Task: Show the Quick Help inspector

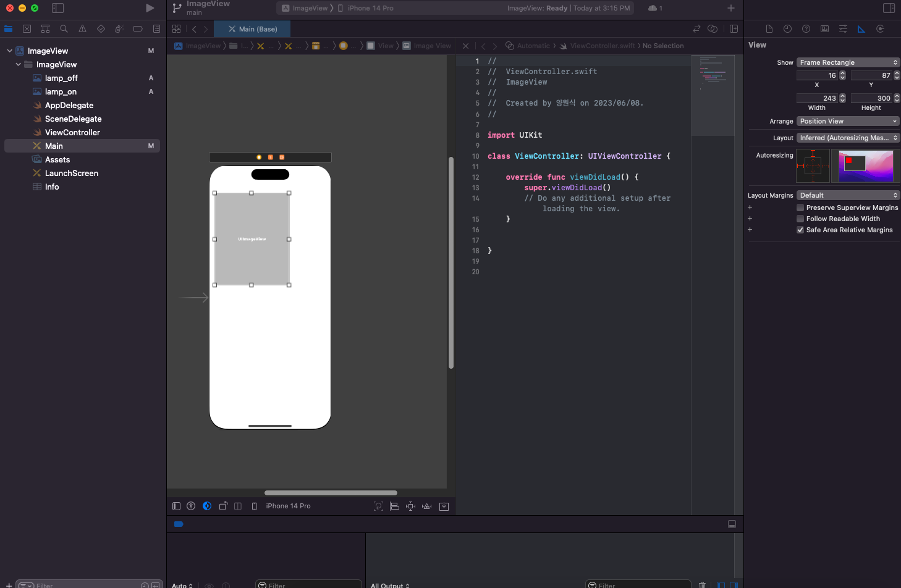Action: pyautogui.click(x=806, y=29)
